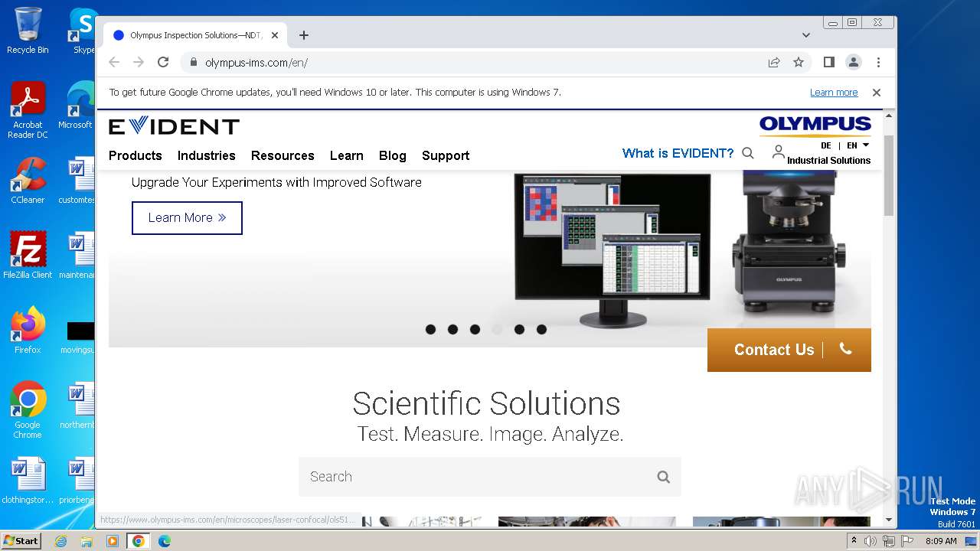Click the phone icon on Contact Us
Image resolution: width=980 pixels, height=551 pixels.
click(845, 349)
